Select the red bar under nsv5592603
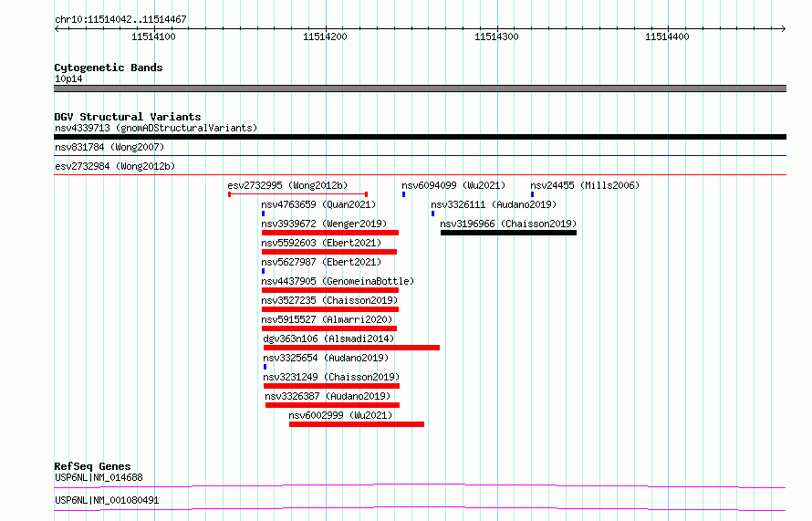The image size is (812, 521). pyautogui.click(x=329, y=252)
